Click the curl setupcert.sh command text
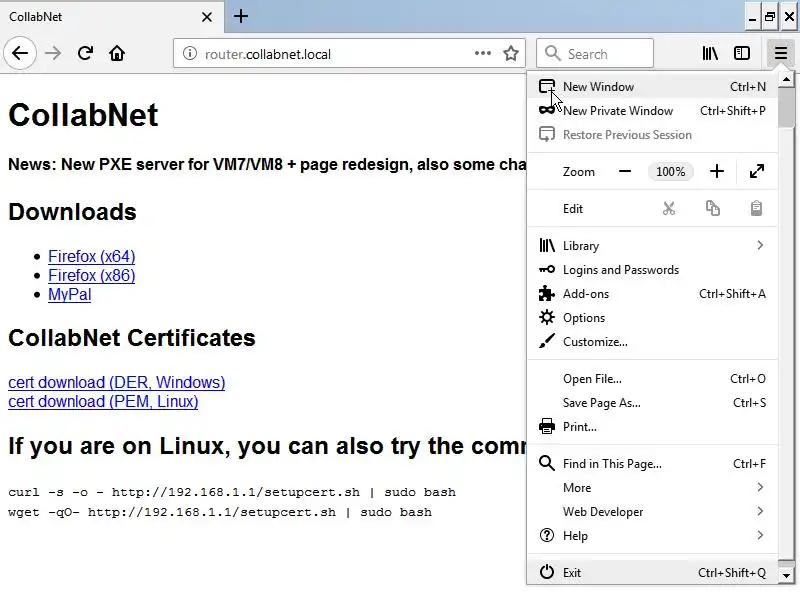800x600 pixels. point(232,492)
